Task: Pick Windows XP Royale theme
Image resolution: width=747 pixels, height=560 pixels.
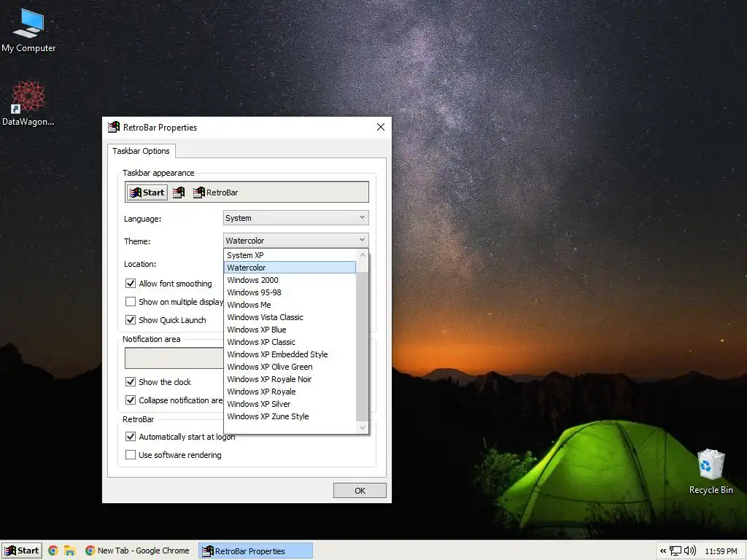Action: point(290,392)
